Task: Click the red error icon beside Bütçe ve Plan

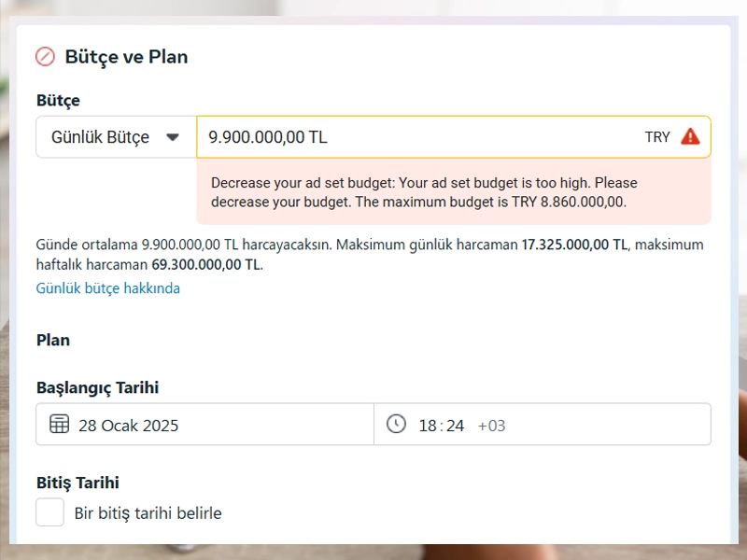Action: point(45,57)
